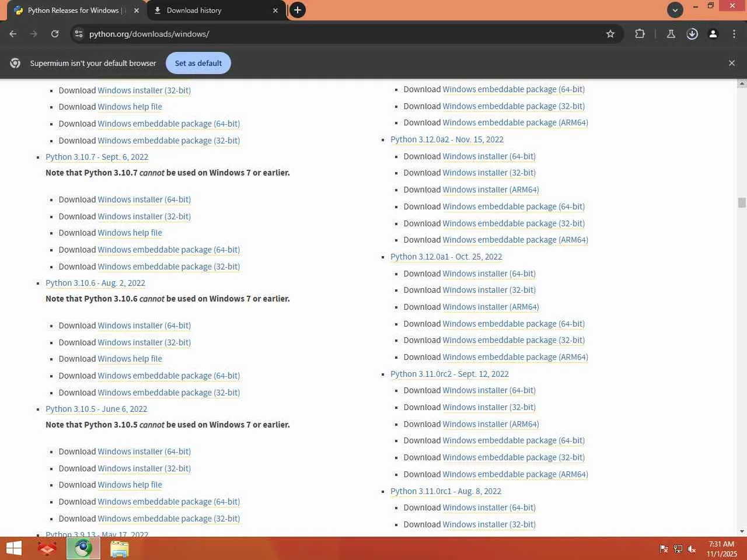Click the Supermium taskbar icon
The image size is (747, 560).
[x=83, y=548]
